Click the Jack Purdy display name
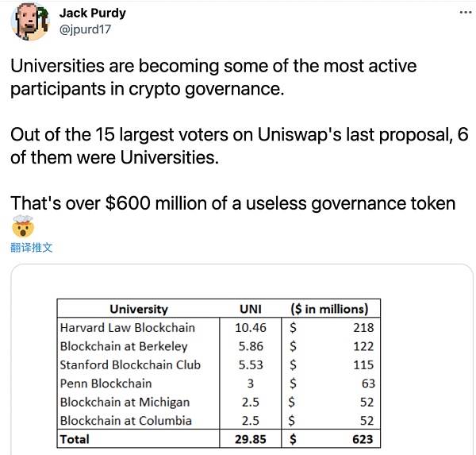The width and height of the screenshot is (476, 455). pyautogui.click(x=92, y=13)
